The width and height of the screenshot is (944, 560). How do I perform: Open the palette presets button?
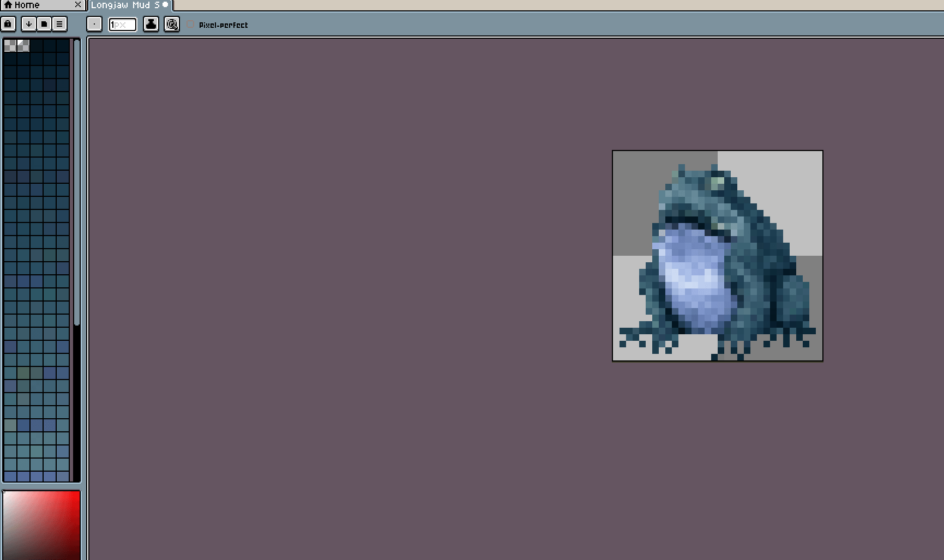click(44, 24)
